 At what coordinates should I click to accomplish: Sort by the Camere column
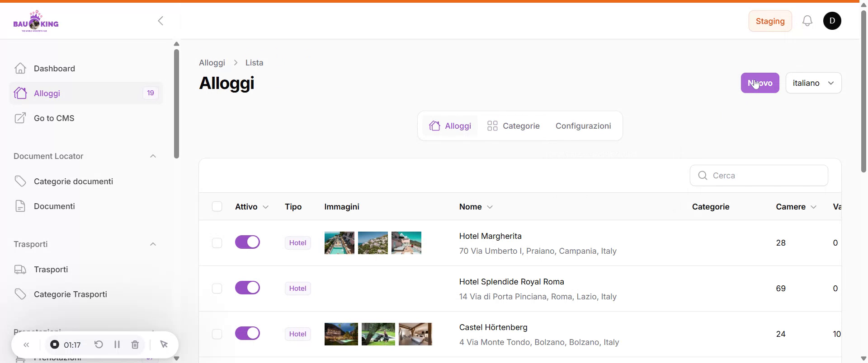[796, 207]
